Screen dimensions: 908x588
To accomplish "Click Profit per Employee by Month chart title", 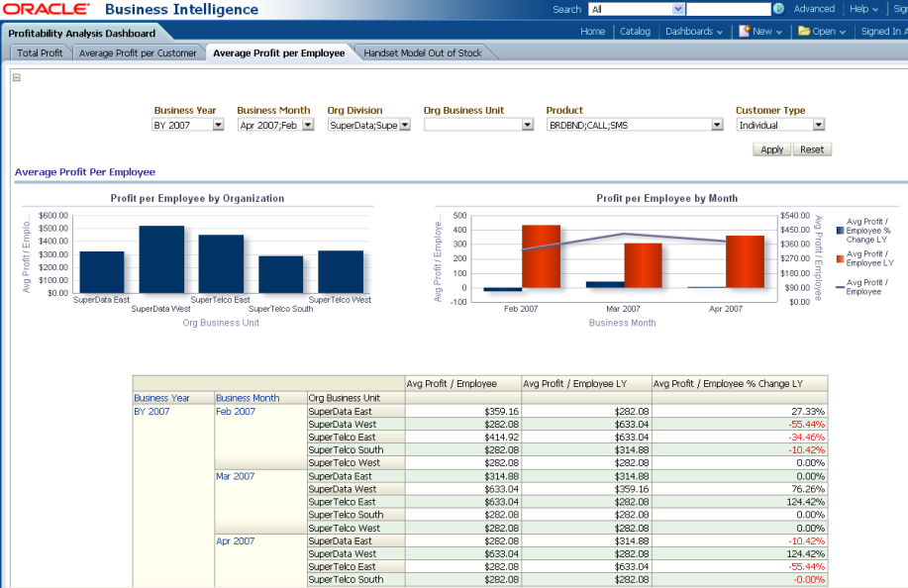I will pos(667,198).
